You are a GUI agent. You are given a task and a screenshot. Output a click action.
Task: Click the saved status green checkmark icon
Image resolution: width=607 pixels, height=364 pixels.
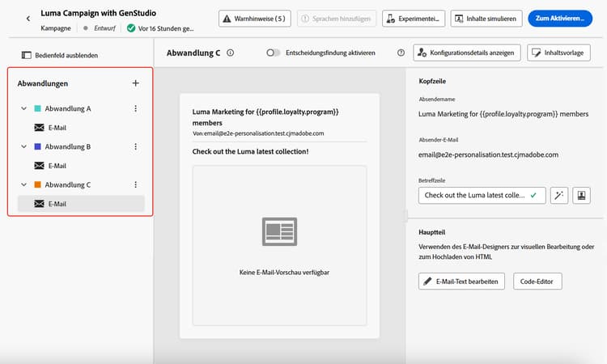pyautogui.click(x=131, y=28)
